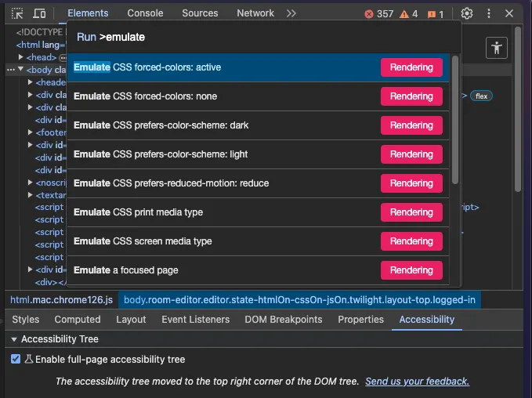Select Emulate CSS screen media type

pos(259,241)
